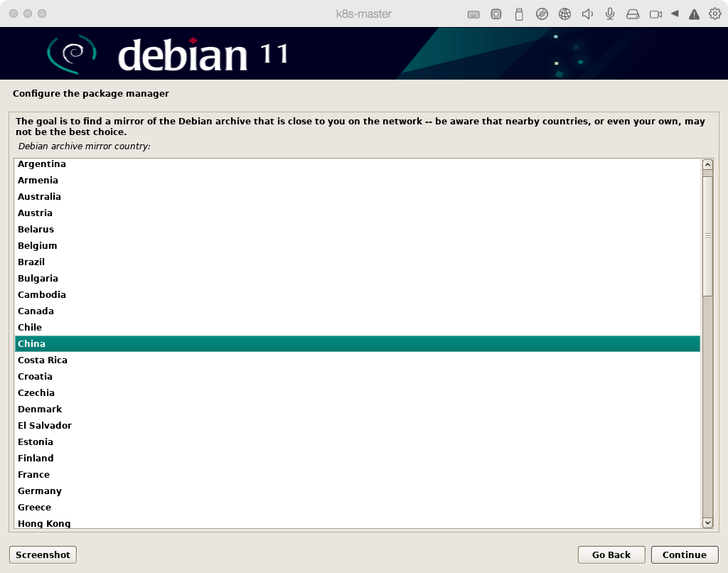Viewport: 728px width, 573px height.
Task: Click the Go Back button
Action: click(611, 555)
